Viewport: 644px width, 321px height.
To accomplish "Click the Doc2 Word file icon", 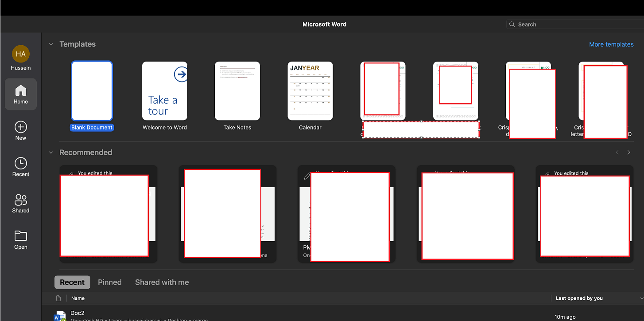I will [x=59, y=316].
